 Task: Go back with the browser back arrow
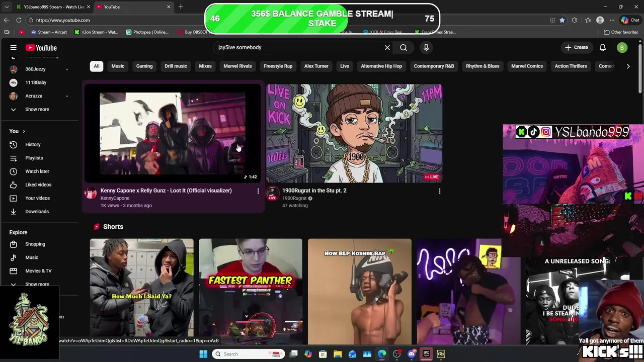(x=7, y=20)
